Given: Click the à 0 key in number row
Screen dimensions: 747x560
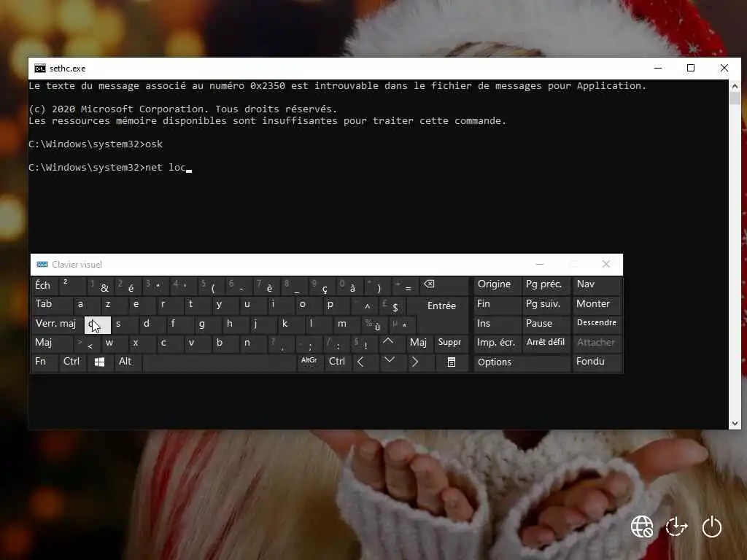Looking at the screenshot, I should [x=349, y=285].
